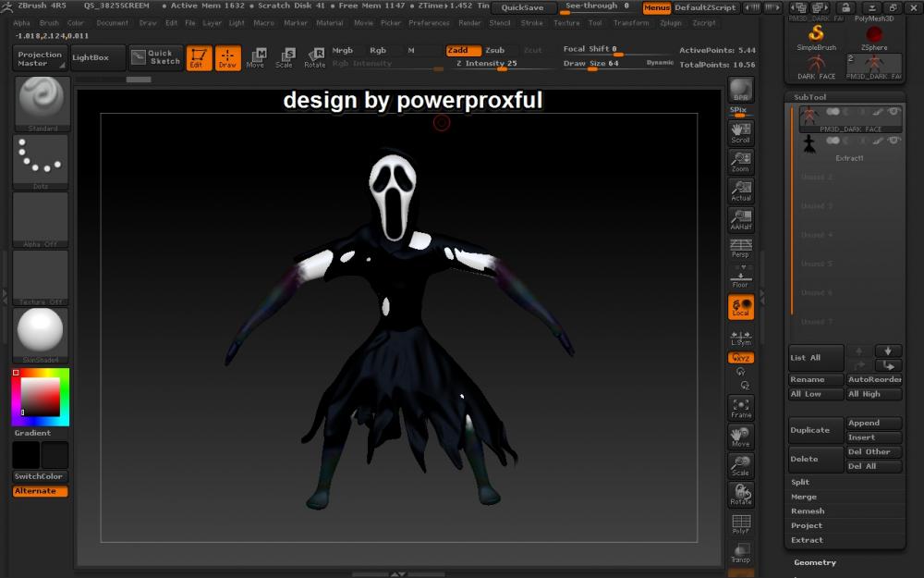Viewport: 924px width, 578px height.
Task: Open the Standard brush picker
Action: (42, 104)
